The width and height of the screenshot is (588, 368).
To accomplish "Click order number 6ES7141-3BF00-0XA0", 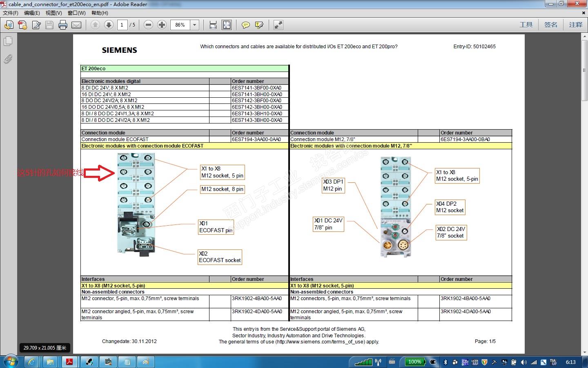I will click(257, 88).
